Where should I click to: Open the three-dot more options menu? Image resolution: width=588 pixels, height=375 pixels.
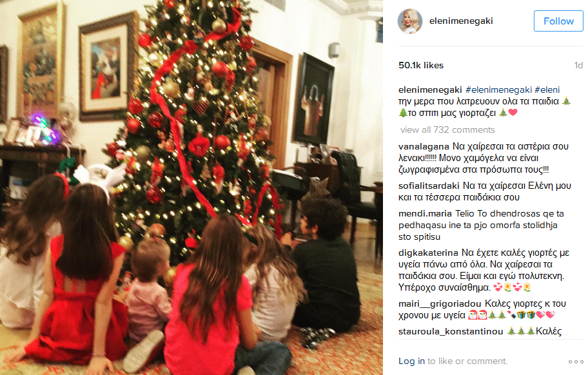click(x=576, y=361)
